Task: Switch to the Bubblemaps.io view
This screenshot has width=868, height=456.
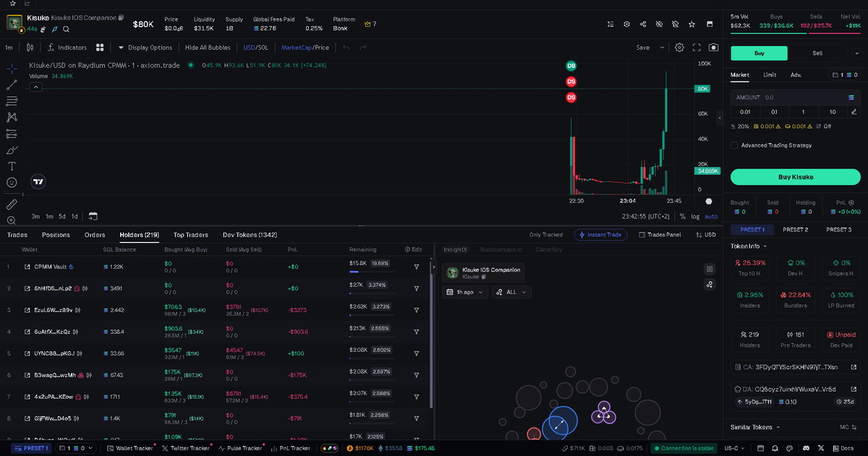Action: [x=500, y=249]
